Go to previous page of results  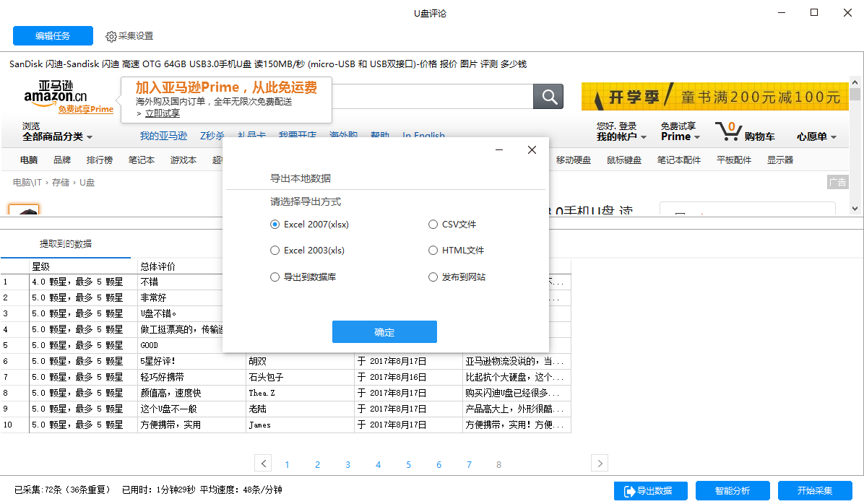coord(264,464)
